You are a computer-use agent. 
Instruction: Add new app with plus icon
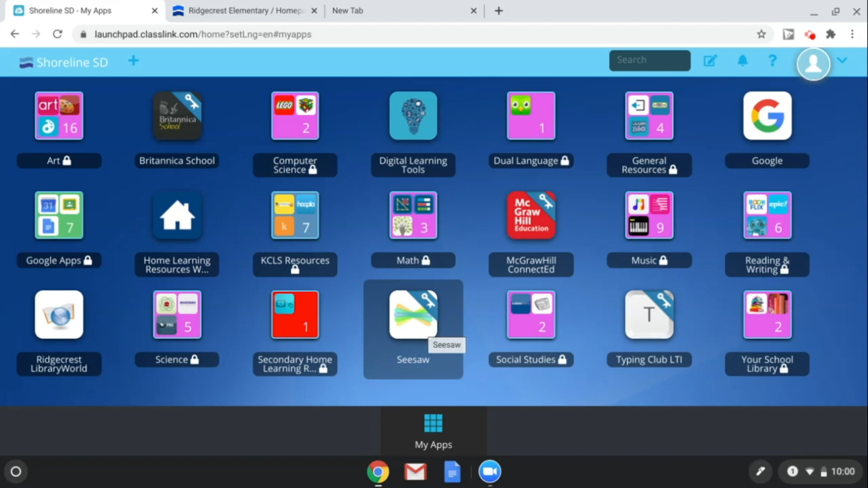(x=133, y=60)
